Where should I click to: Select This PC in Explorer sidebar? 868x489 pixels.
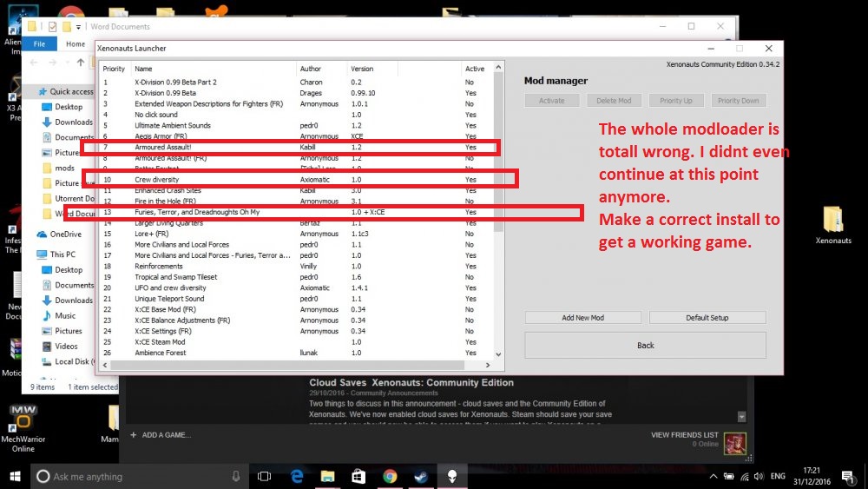(x=56, y=254)
